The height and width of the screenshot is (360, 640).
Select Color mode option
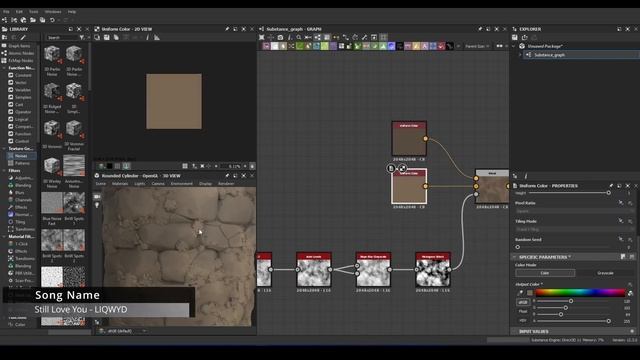545,273
